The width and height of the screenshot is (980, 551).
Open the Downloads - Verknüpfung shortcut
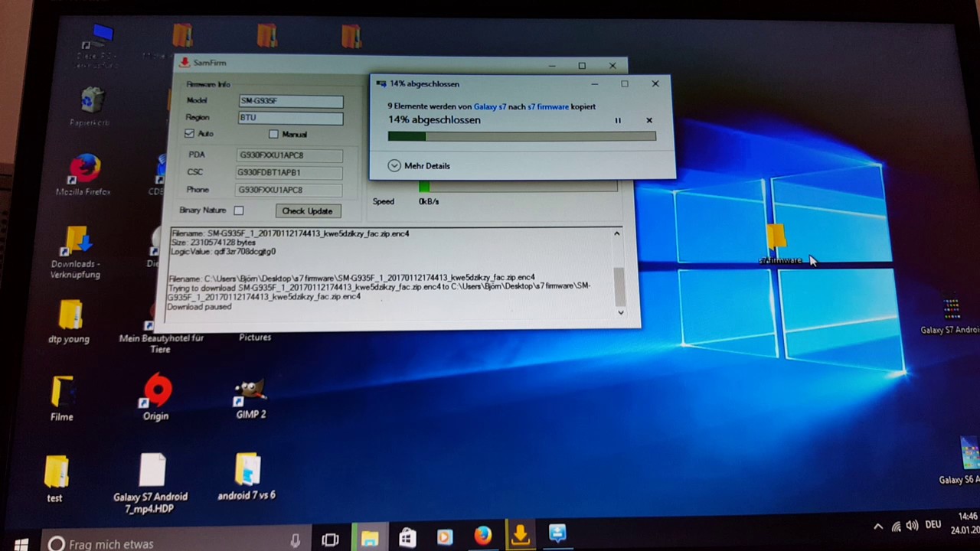coord(75,253)
